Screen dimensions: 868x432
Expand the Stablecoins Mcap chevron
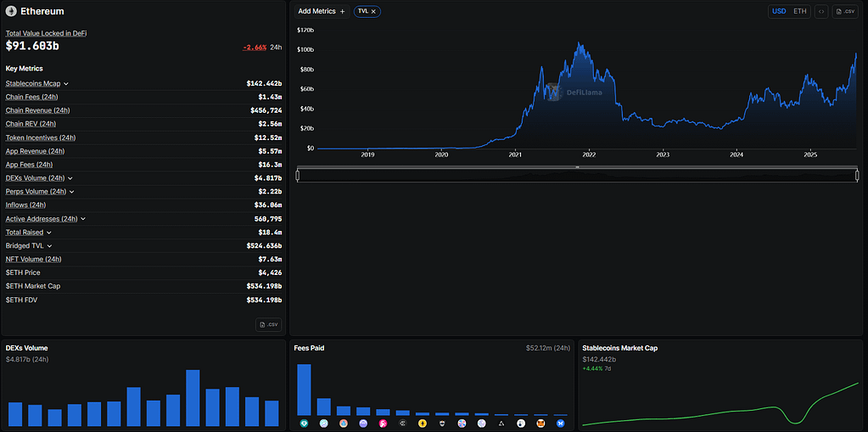coord(66,84)
